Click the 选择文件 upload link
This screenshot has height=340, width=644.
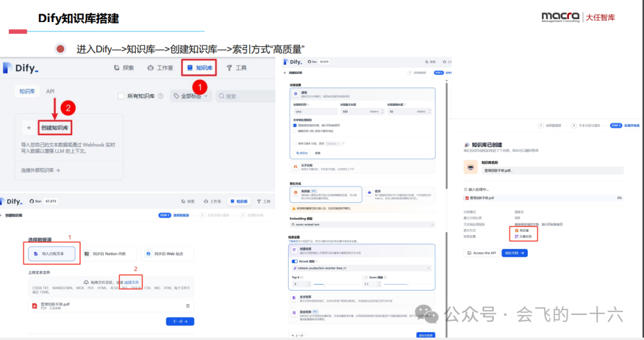[131, 282]
